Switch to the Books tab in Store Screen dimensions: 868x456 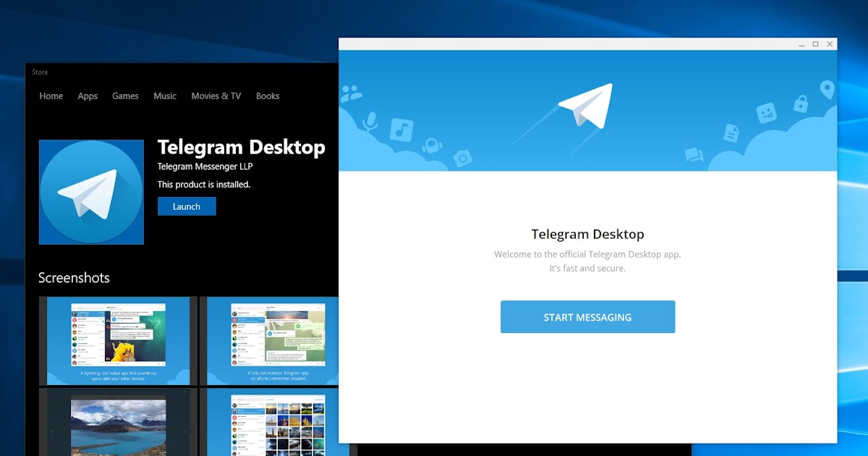point(268,96)
